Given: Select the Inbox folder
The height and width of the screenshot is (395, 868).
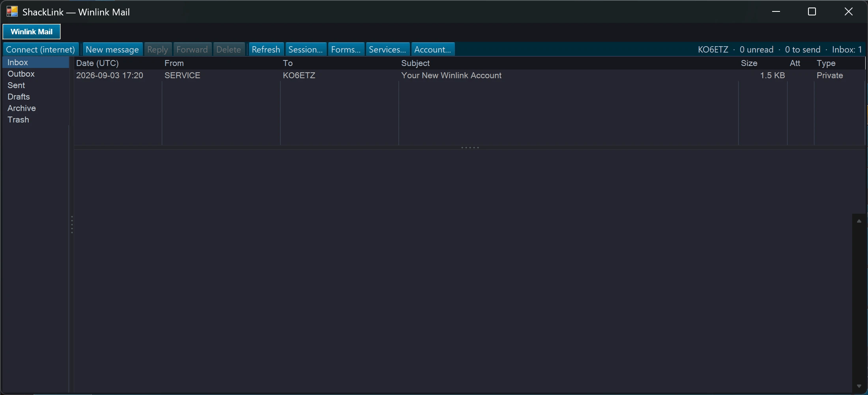Looking at the screenshot, I should coord(36,62).
